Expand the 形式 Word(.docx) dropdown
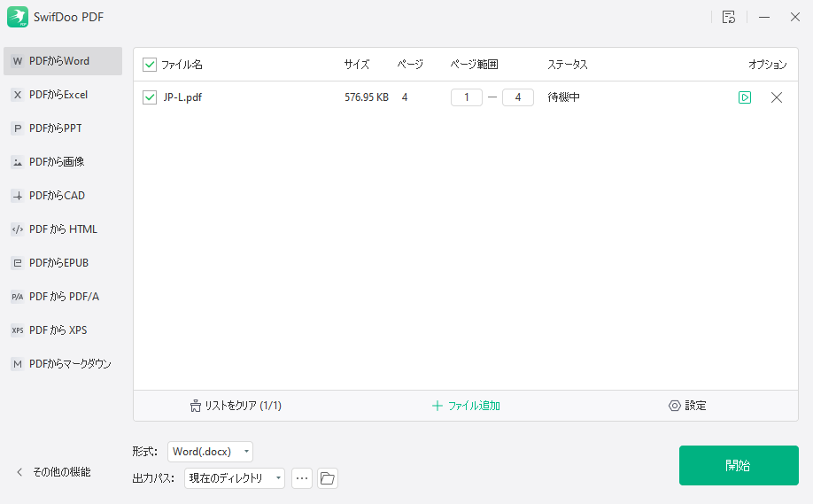Viewport: 813px width, 504px height. click(210, 452)
